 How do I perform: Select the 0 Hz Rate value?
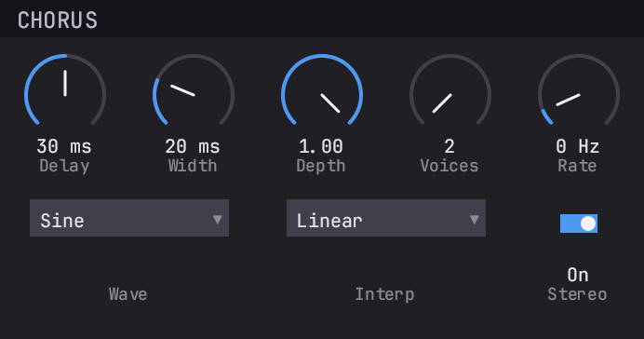click(x=578, y=146)
